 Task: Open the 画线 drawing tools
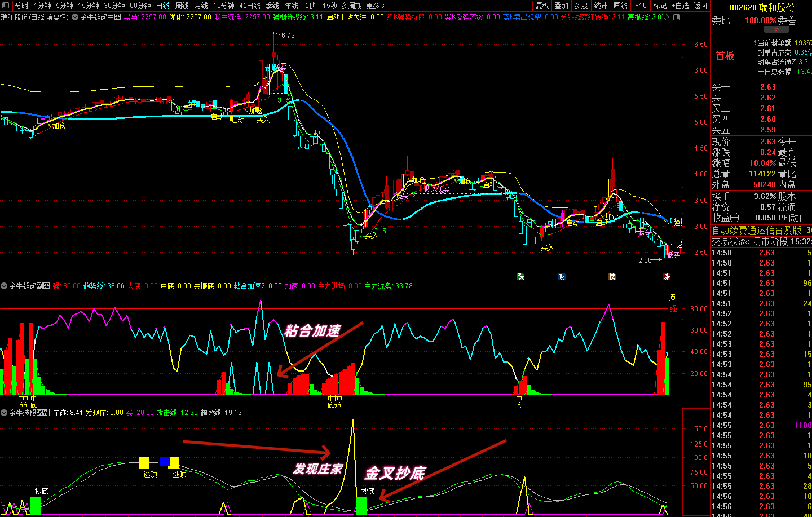coord(620,6)
